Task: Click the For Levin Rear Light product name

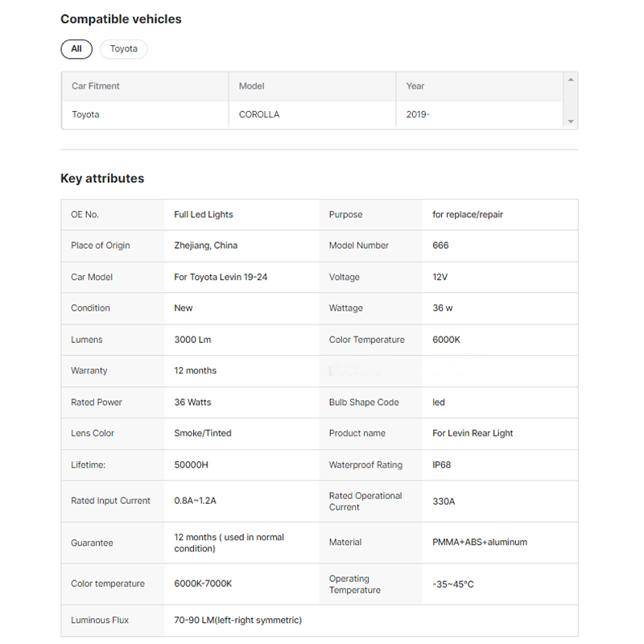Action: point(473,433)
